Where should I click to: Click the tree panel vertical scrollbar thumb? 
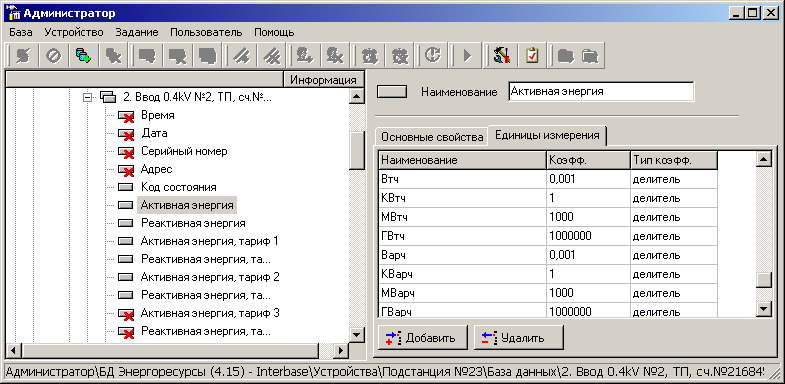(x=356, y=151)
